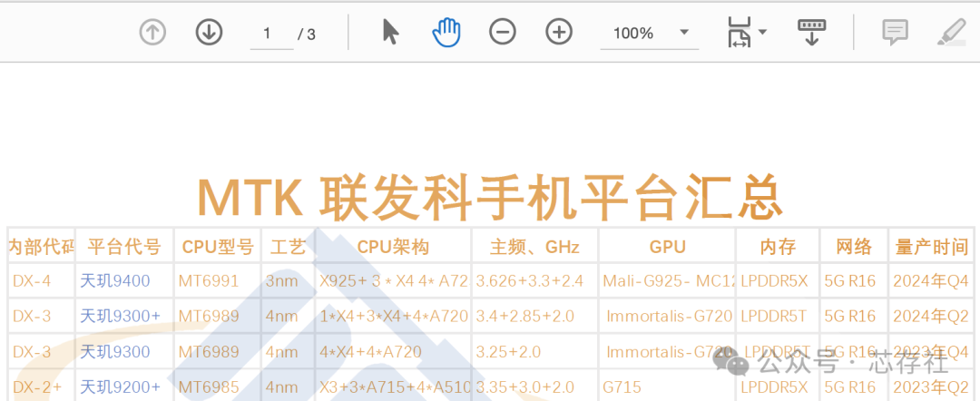Viewport: 980px width, 401px height.
Task: Activate the hand pan tool
Action: tap(446, 32)
